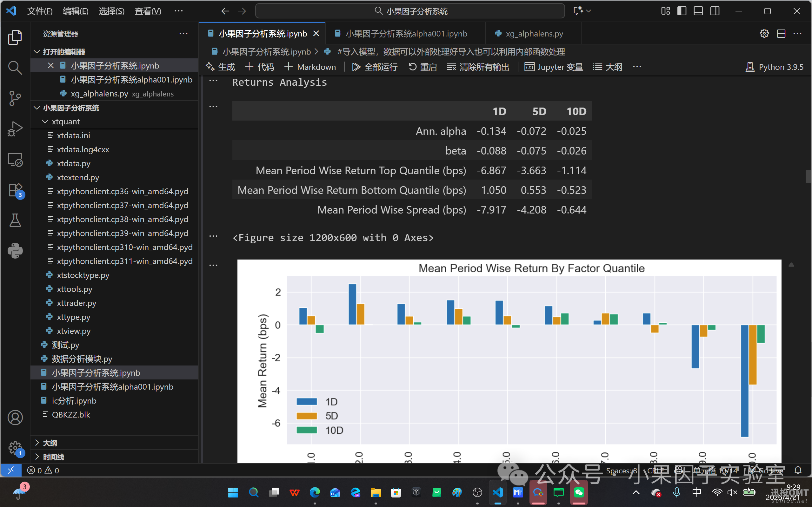812x507 pixels.
Task: Switch to xg_alphalens.py tab
Action: tap(534, 34)
